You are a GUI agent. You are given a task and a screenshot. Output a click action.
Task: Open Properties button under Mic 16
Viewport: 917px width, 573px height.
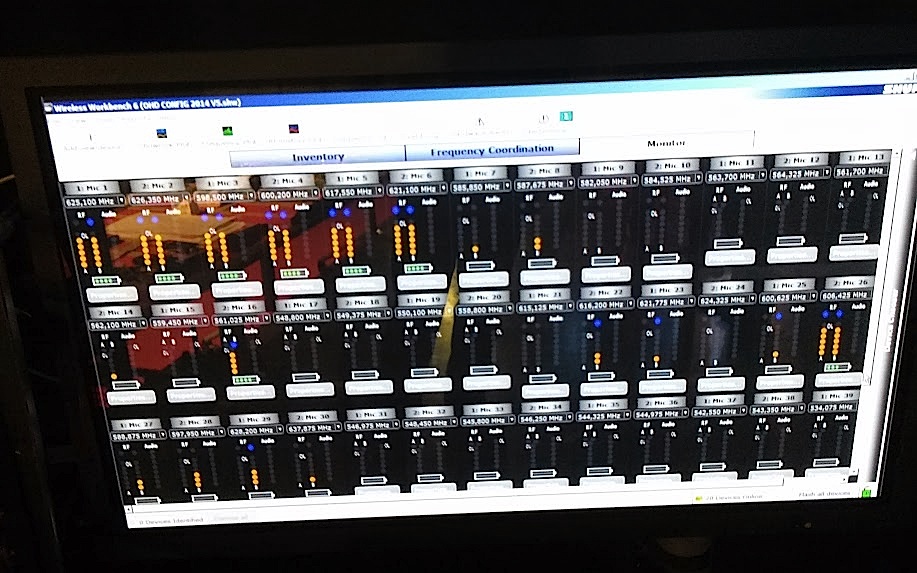(251, 392)
